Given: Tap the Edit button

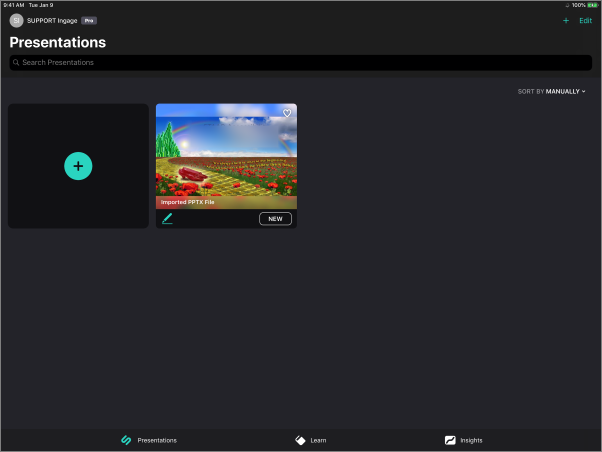Looking at the screenshot, I should [585, 21].
